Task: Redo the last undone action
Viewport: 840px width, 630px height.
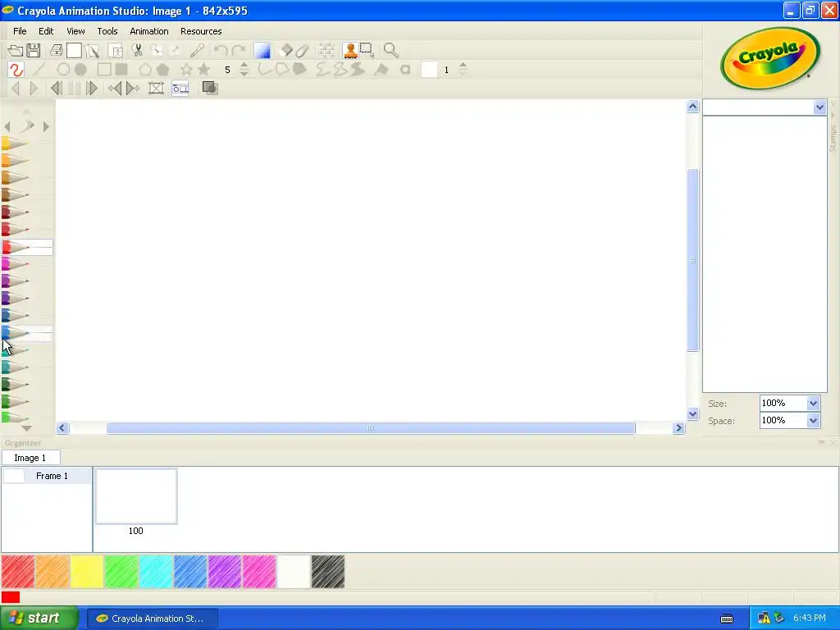Action: [239, 50]
